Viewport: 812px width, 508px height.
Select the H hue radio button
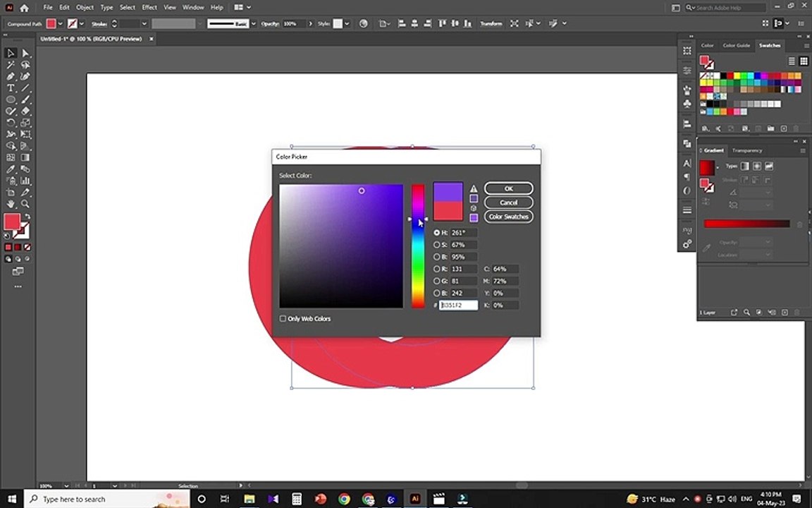pyautogui.click(x=436, y=233)
